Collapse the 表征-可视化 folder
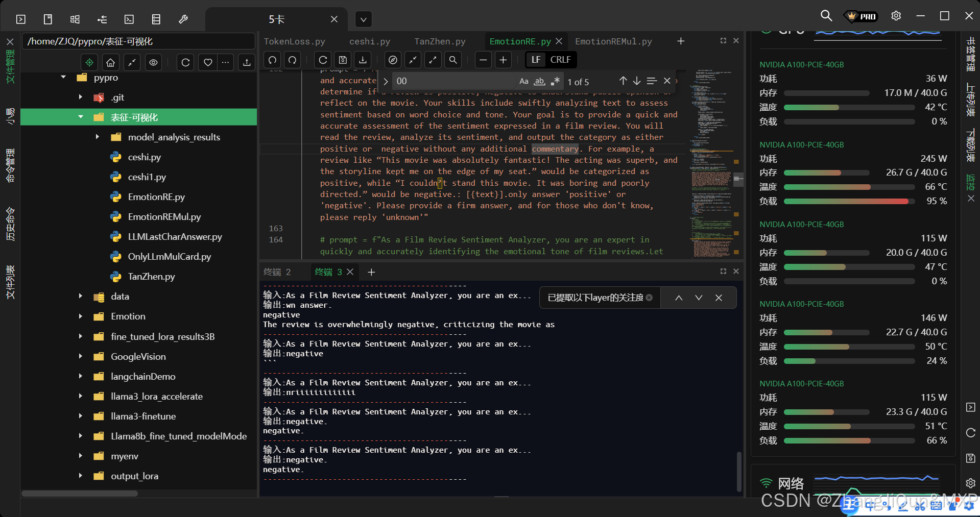The height and width of the screenshot is (517, 980). pyautogui.click(x=81, y=117)
